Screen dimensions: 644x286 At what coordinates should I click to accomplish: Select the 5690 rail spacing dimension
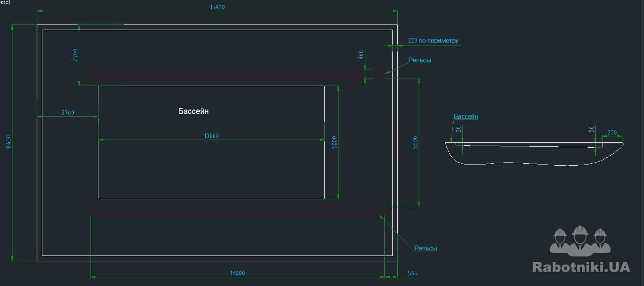click(x=415, y=142)
